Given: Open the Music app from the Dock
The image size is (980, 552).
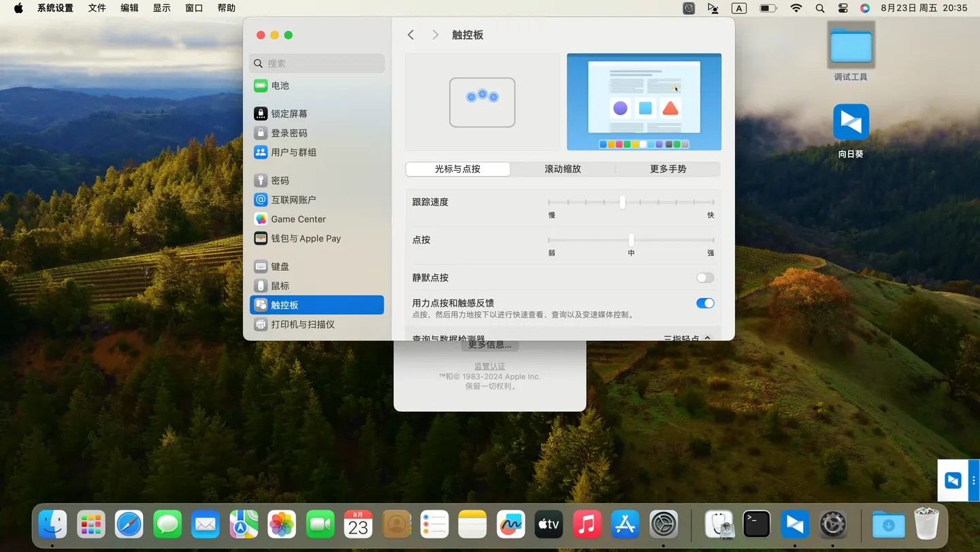Looking at the screenshot, I should click(587, 524).
